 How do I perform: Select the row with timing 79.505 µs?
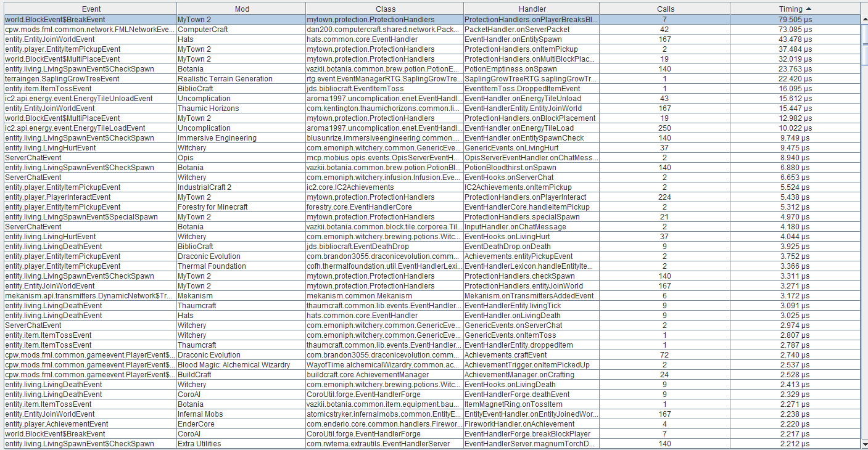tap(432, 20)
